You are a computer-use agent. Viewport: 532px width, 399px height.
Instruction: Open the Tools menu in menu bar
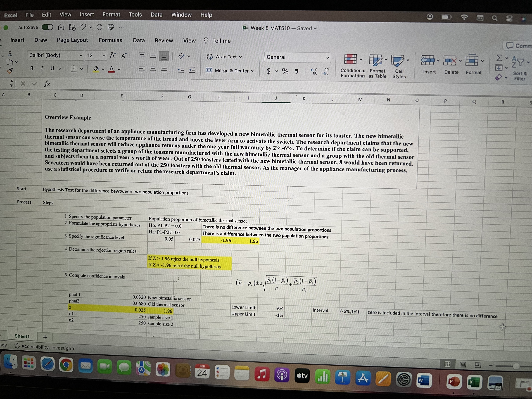(x=135, y=15)
